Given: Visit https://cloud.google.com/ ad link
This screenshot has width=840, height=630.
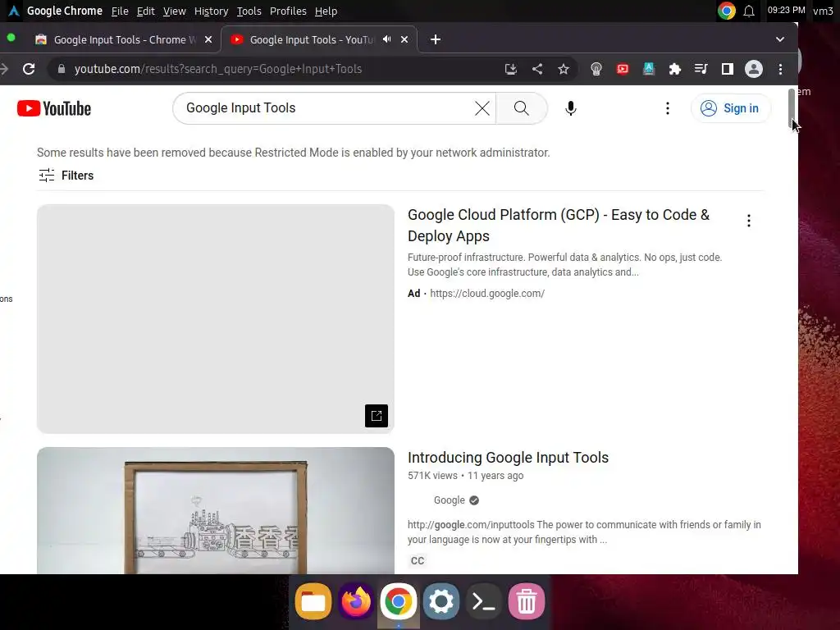Looking at the screenshot, I should tap(487, 294).
